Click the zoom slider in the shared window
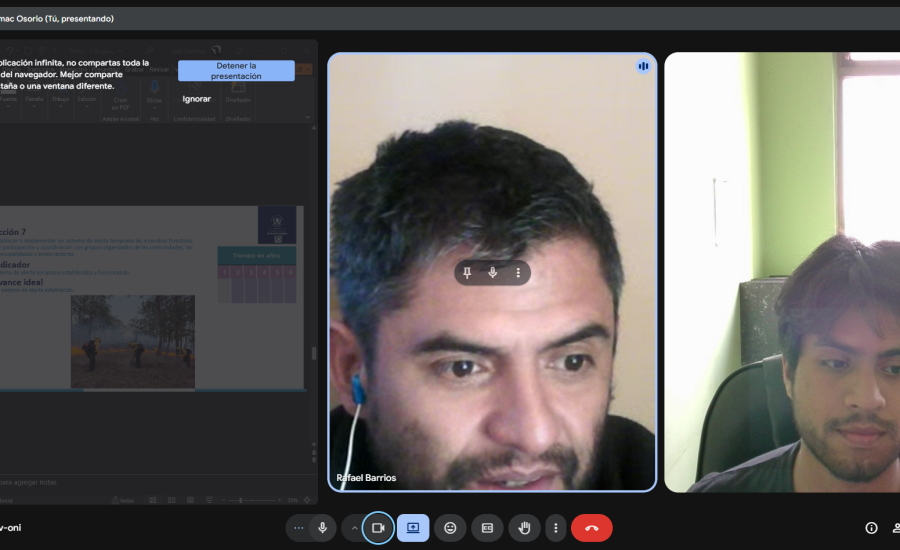900x550 pixels. (240, 499)
